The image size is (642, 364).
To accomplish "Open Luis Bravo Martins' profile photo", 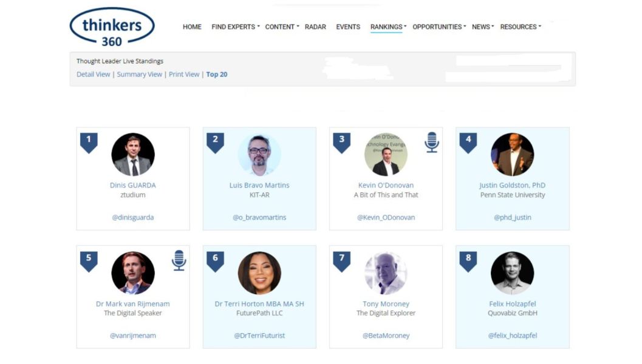I will [x=259, y=154].
